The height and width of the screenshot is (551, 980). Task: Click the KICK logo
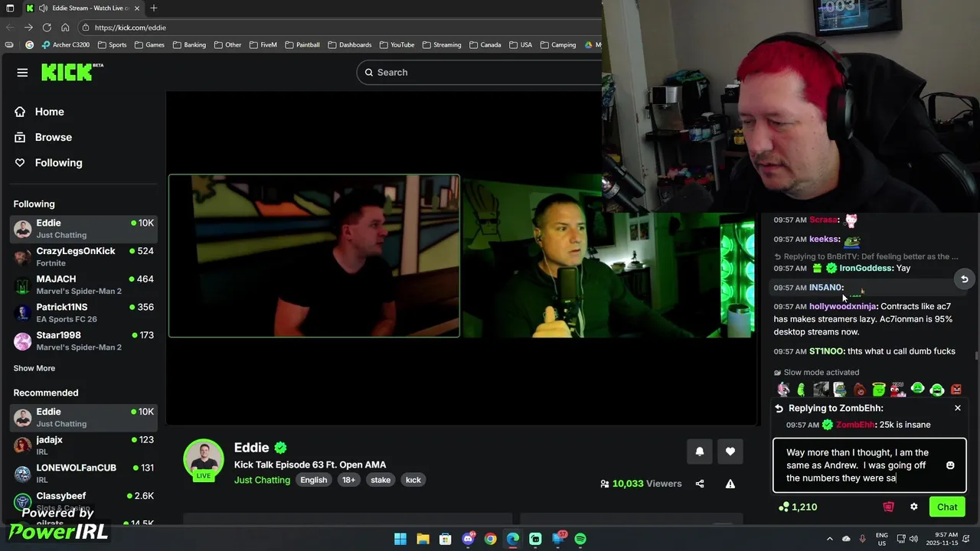tap(71, 72)
